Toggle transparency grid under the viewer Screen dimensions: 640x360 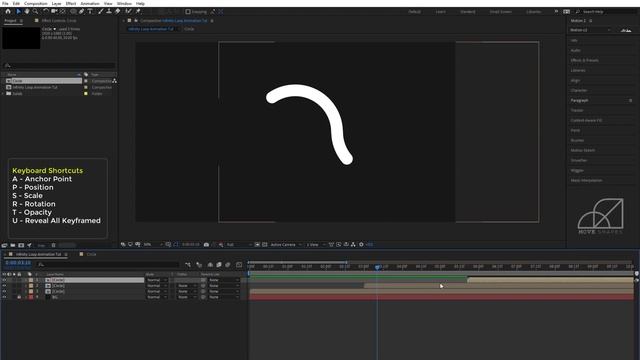point(264,244)
